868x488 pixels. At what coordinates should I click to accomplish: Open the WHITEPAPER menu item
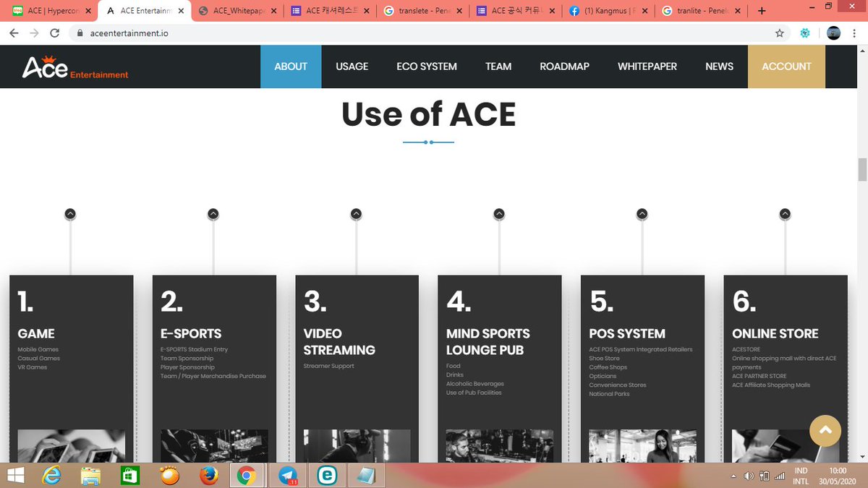tap(647, 67)
